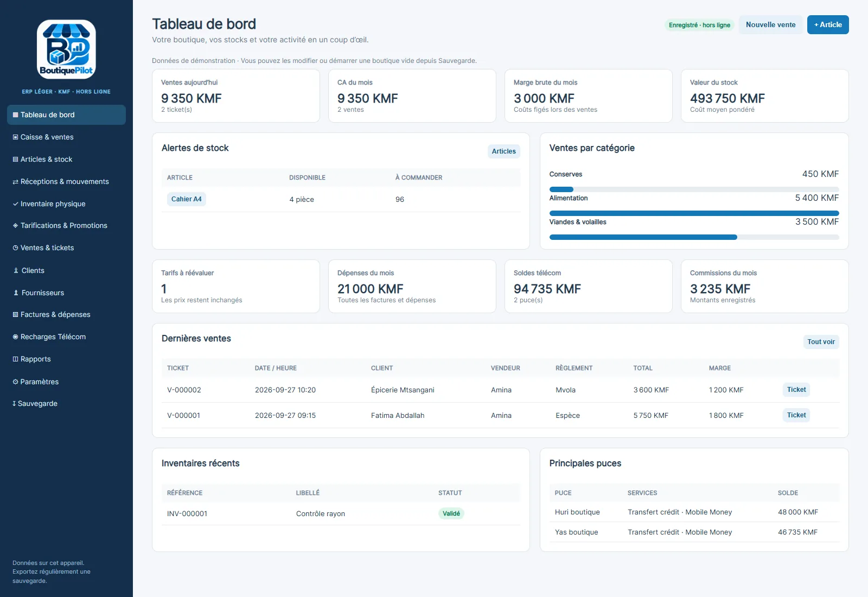Go to Recharges Télécom
The height and width of the screenshot is (597, 868).
[x=66, y=336]
